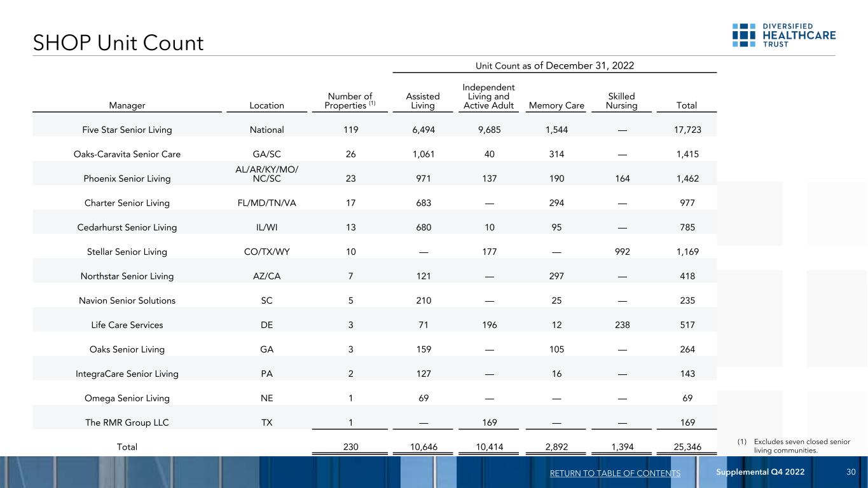This screenshot has width=868, height=488.
Task: Select the Five Star Senior Living row
Action: (x=127, y=130)
